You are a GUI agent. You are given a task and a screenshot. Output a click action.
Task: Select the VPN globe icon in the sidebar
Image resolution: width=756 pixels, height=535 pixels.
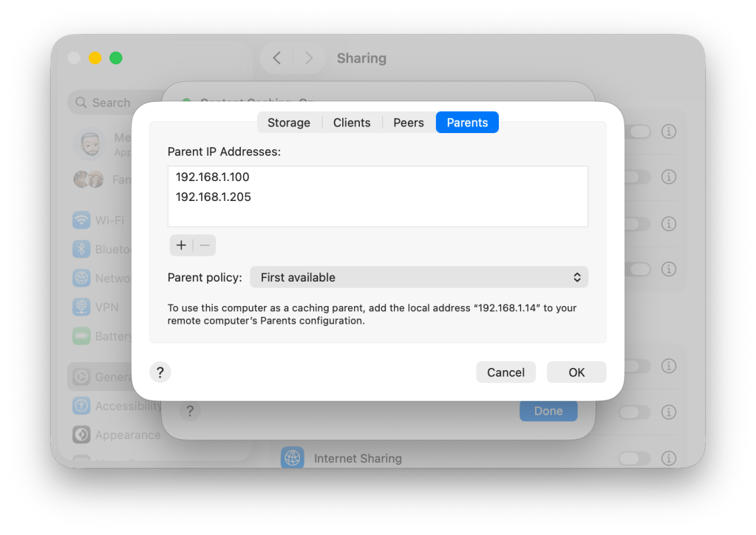click(81, 307)
